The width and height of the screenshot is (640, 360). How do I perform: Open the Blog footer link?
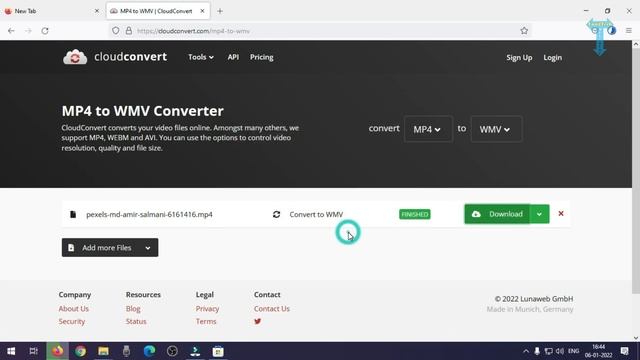tap(133, 309)
